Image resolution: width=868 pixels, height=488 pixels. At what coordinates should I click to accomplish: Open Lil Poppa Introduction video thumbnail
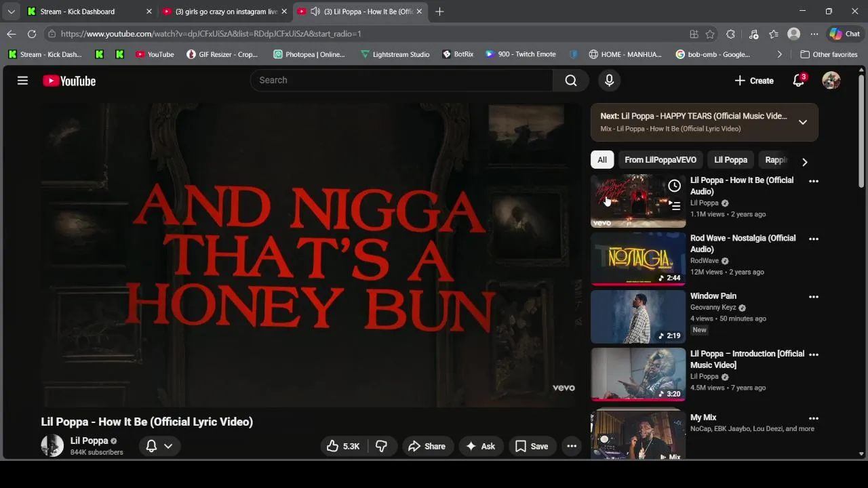click(x=638, y=374)
